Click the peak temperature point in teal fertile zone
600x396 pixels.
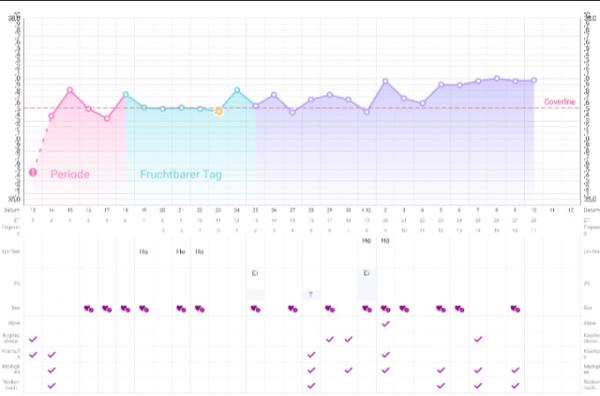coord(237,90)
